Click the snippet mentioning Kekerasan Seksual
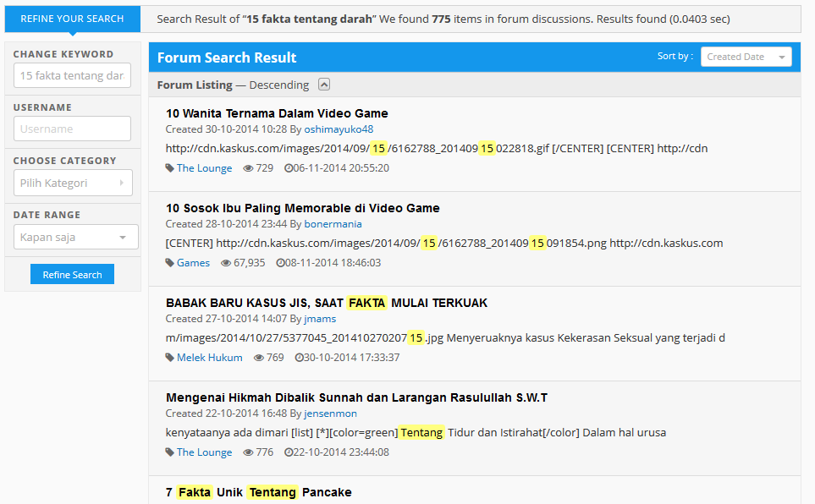Viewport: 815px width, 504px height. click(445, 338)
